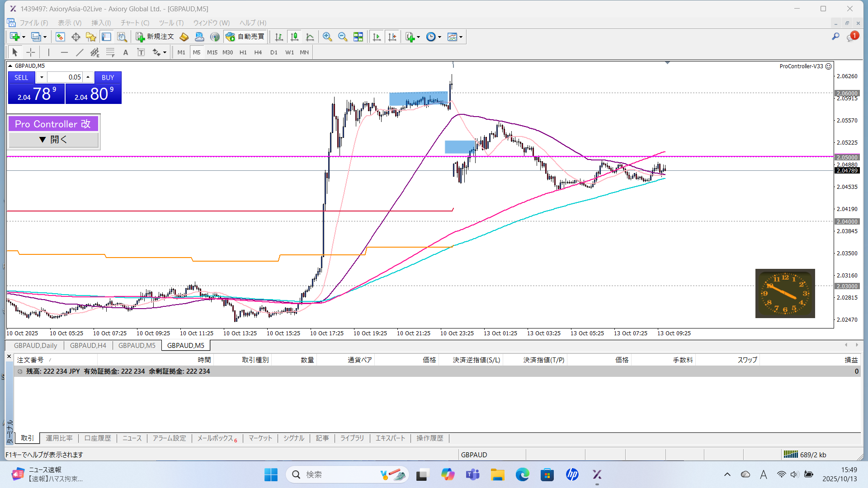Image resolution: width=868 pixels, height=488 pixels.
Task: Select the H1 timeframe
Action: (x=243, y=52)
